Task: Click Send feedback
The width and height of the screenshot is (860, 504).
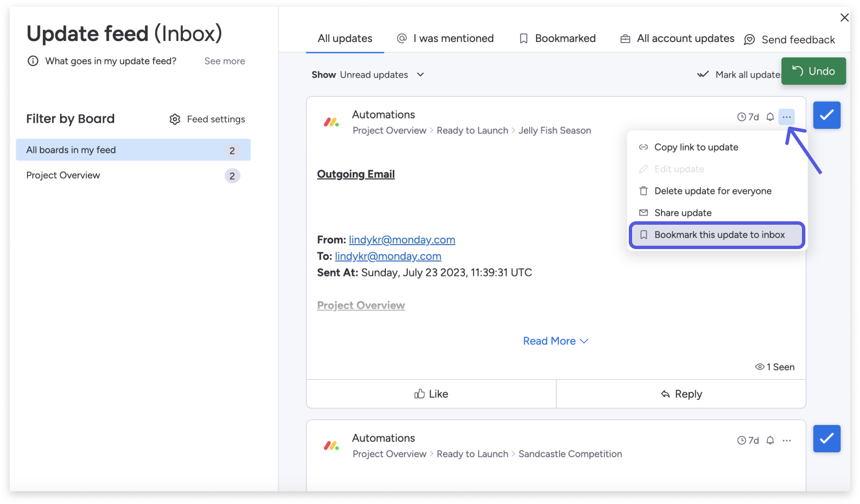Action: (x=789, y=40)
